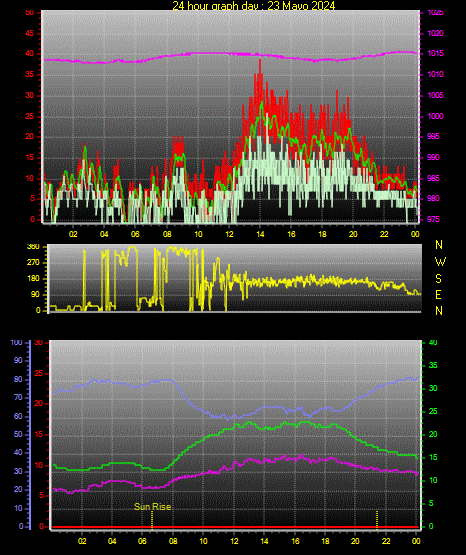Viewport: 466px width, 555px height.
Task: Click the W compass direction label
Action: (440, 262)
